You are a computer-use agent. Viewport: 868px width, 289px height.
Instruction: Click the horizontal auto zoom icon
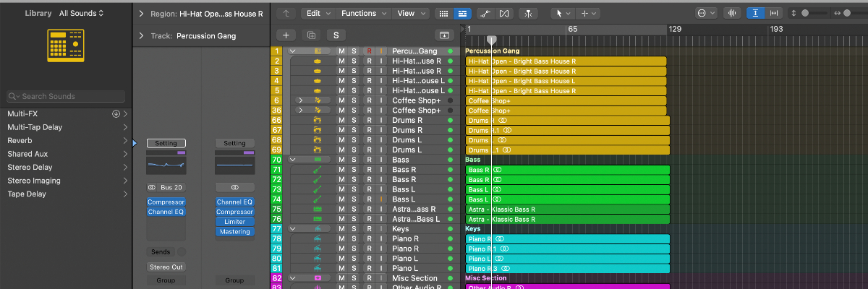[x=775, y=13]
